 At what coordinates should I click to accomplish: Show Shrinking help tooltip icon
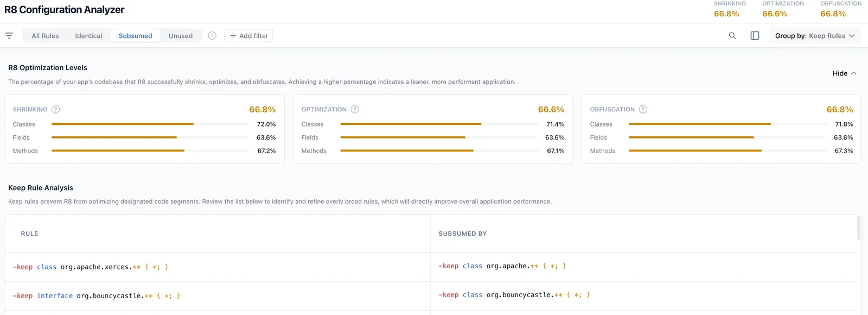point(55,109)
